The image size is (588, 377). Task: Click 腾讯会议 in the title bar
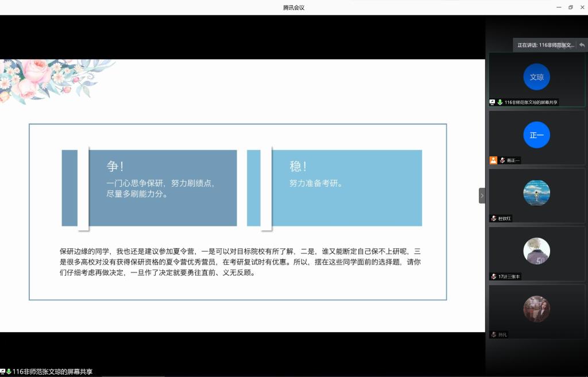point(293,7)
